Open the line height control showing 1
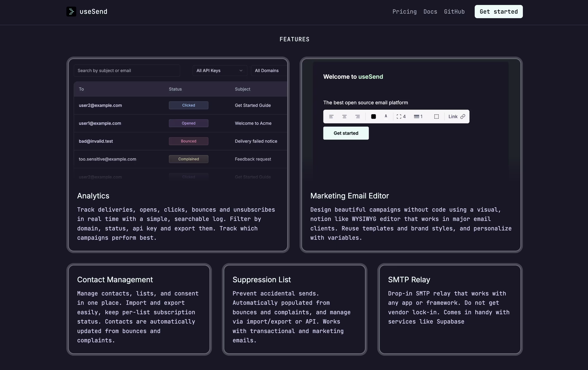Image resolution: width=588 pixels, height=370 pixels. [x=418, y=116]
